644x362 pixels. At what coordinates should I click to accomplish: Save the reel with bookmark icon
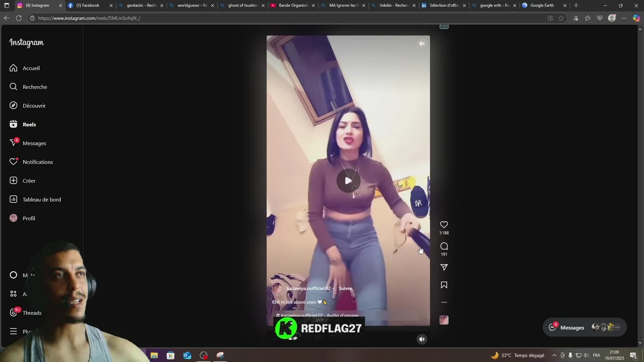tap(444, 285)
